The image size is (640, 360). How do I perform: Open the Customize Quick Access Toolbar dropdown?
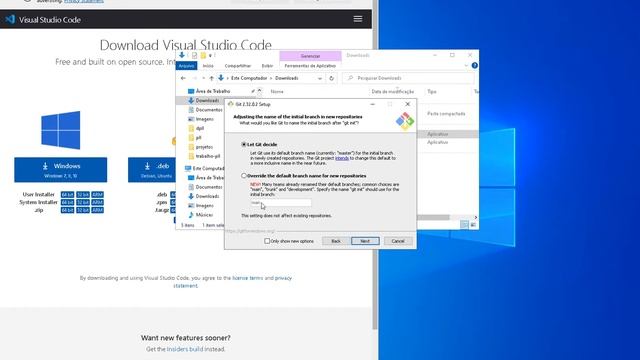(210, 56)
